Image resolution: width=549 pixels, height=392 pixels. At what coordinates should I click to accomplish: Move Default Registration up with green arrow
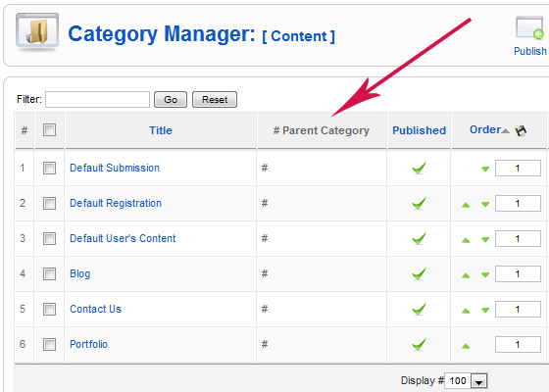[x=466, y=205]
